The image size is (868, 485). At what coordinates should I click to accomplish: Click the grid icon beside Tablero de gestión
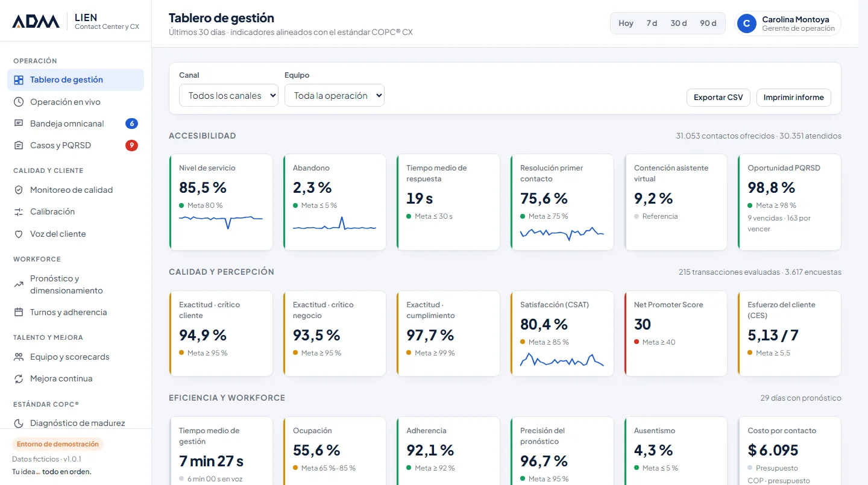coord(19,80)
